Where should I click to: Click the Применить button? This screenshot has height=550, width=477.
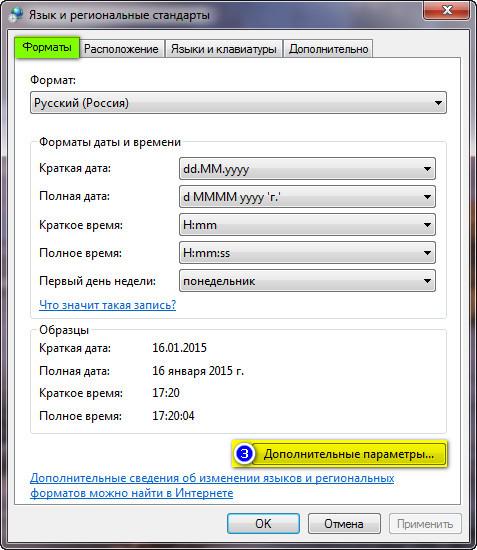click(x=425, y=524)
